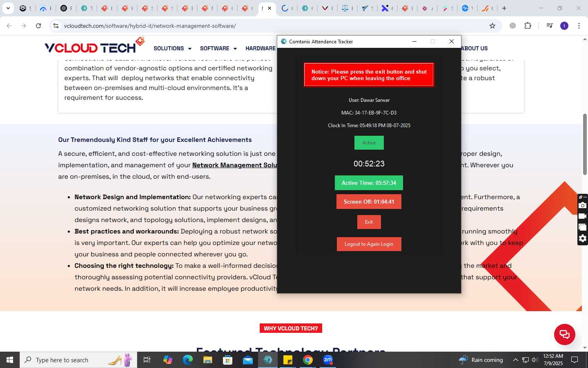Click Logout to Again Login button

pos(369,244)
